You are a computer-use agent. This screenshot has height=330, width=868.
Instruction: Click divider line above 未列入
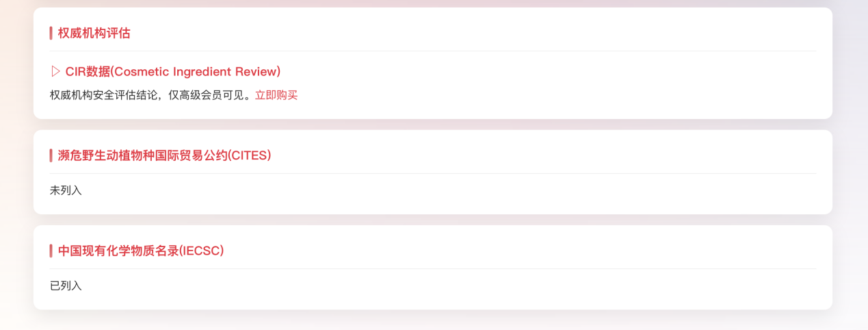point(432,174)
